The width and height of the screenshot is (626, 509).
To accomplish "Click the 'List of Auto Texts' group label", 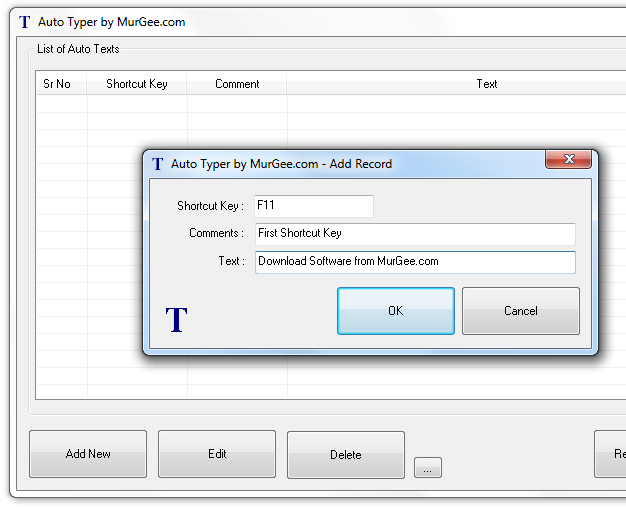I will click(78, 49).
